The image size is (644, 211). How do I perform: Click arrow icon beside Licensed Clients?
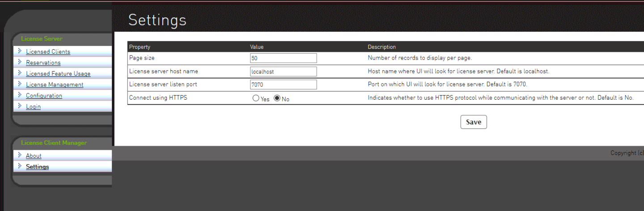20,51
